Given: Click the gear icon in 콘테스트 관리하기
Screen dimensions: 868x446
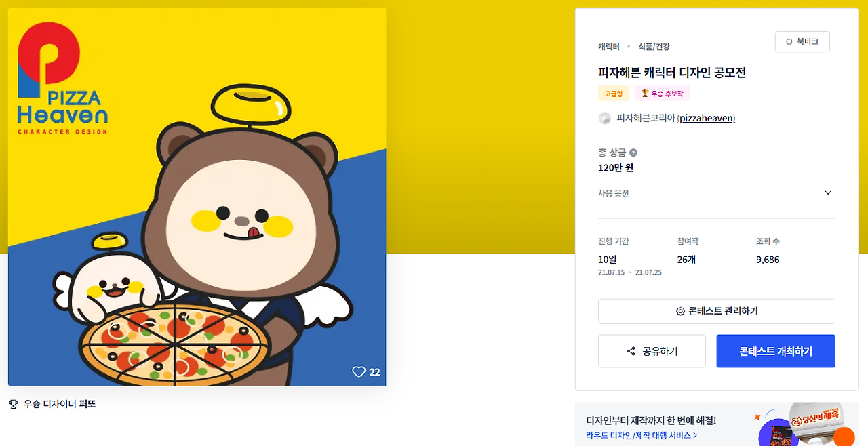Looking at the screenshot, I should [680, 311].
